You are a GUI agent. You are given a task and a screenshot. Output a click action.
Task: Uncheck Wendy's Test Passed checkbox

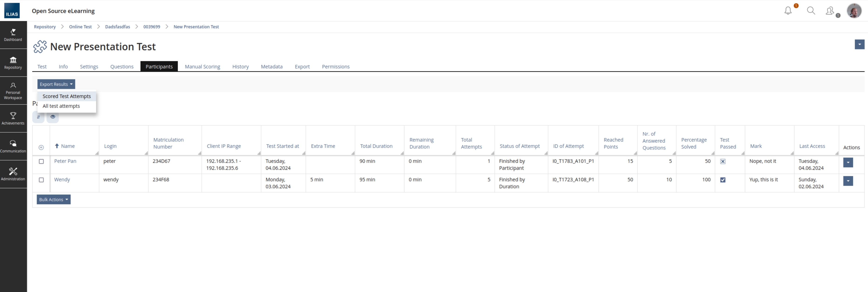click(x=723, y=180)
